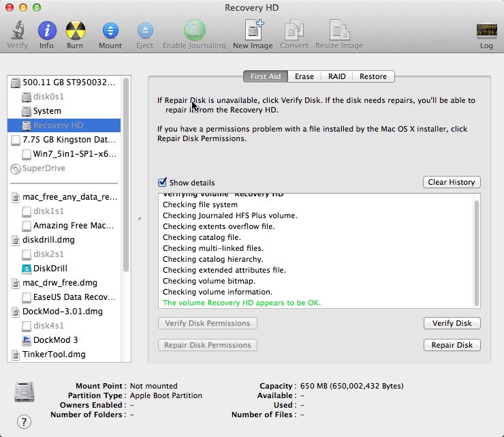Select Amazing Free Mac volume

point(64,226)
